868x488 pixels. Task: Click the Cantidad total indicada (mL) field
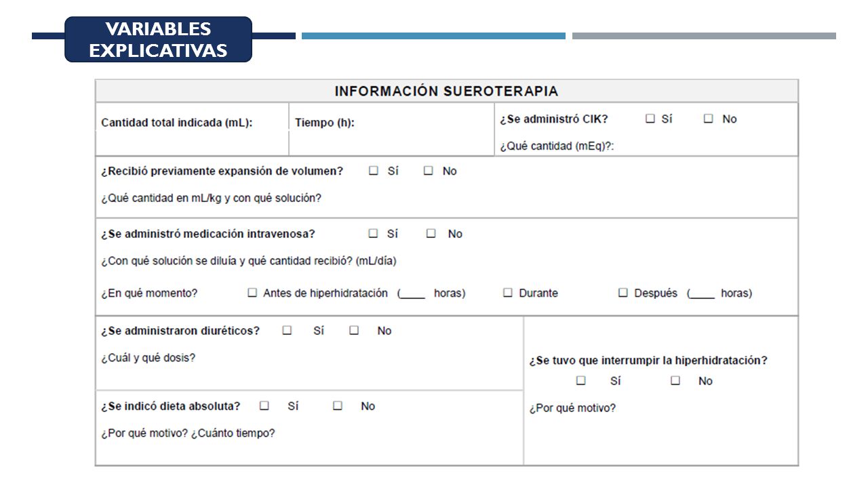pyautogui.click(x=193, y=129)
